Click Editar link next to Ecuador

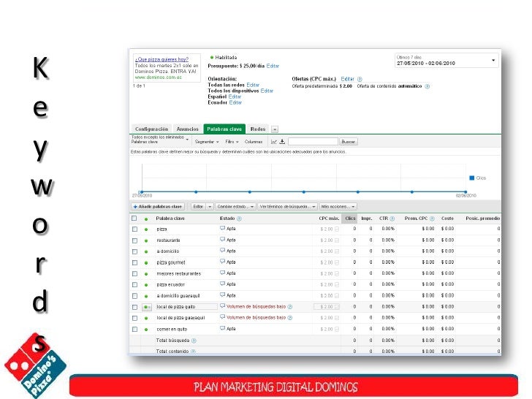click(x=235, y=102)
